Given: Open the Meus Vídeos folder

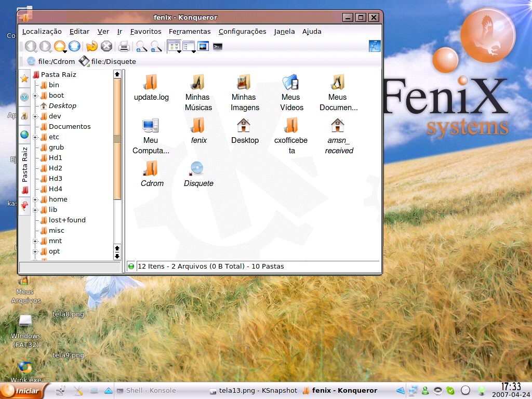Looking at the screenshot, I should pyautogui.click(x=291, y=93).
